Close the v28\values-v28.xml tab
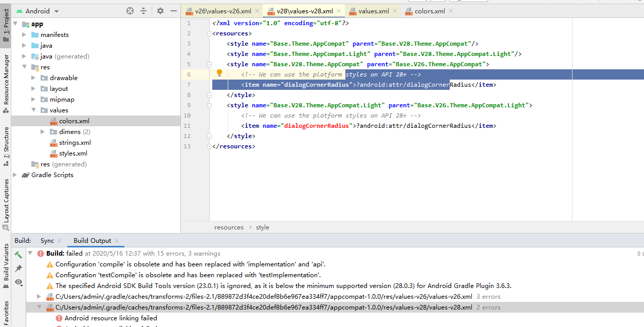Image resolution: width=644 pixels, height=327 pixels. [x=339, y=11]
